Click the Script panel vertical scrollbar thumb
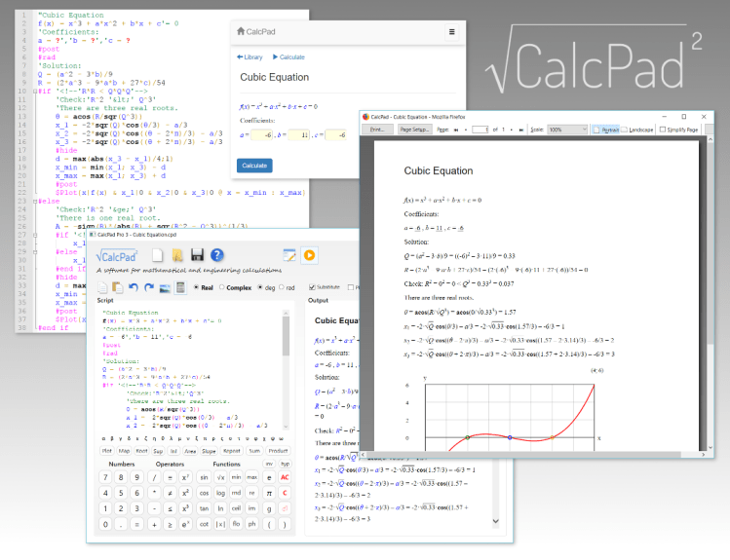730x560 pixels. point(286,336)
